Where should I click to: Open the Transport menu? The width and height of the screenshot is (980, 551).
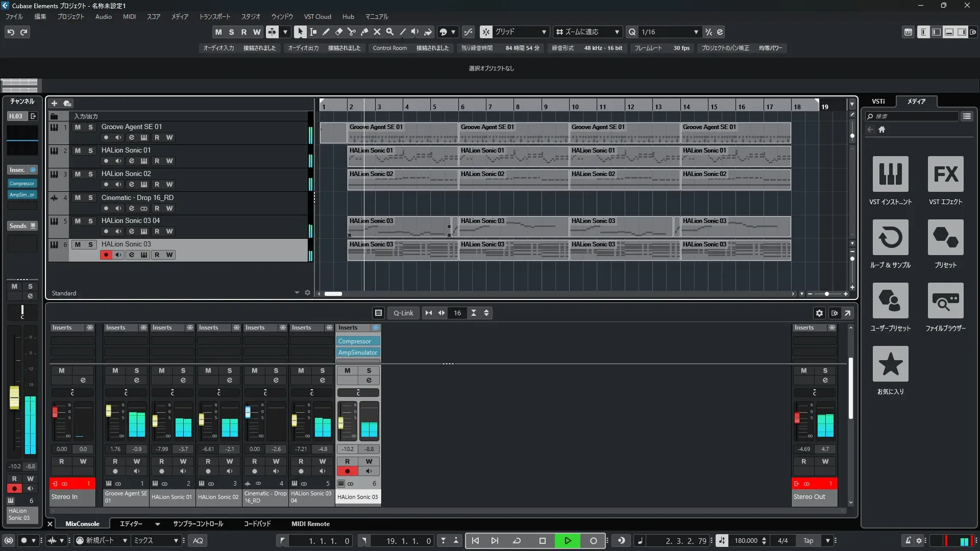click(x=214, y=17)
